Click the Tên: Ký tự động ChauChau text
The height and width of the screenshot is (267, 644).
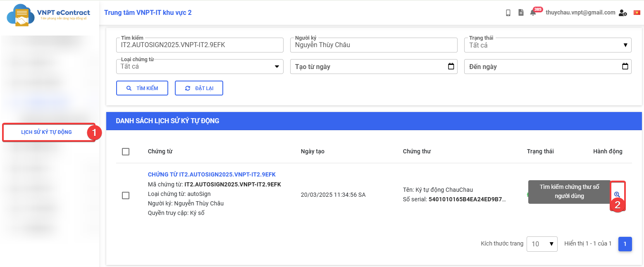pyautogui.click(x=438, y=190)
